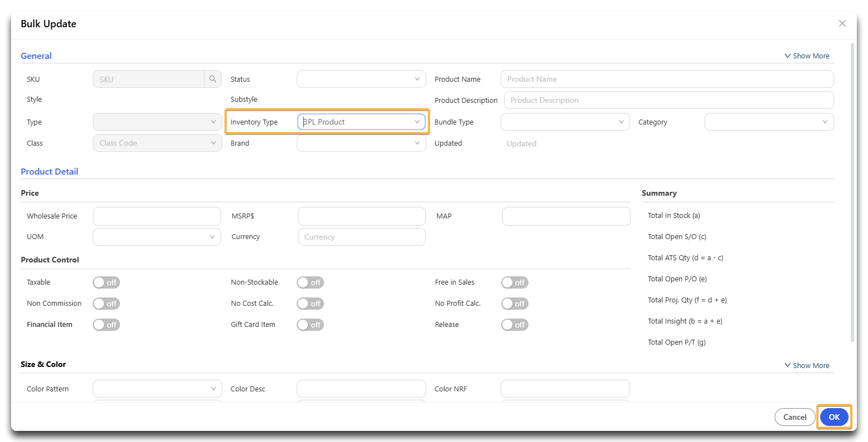
Task: Close the Bulk Update dialog
Action: pyautogui.click(x=842, y=23)
